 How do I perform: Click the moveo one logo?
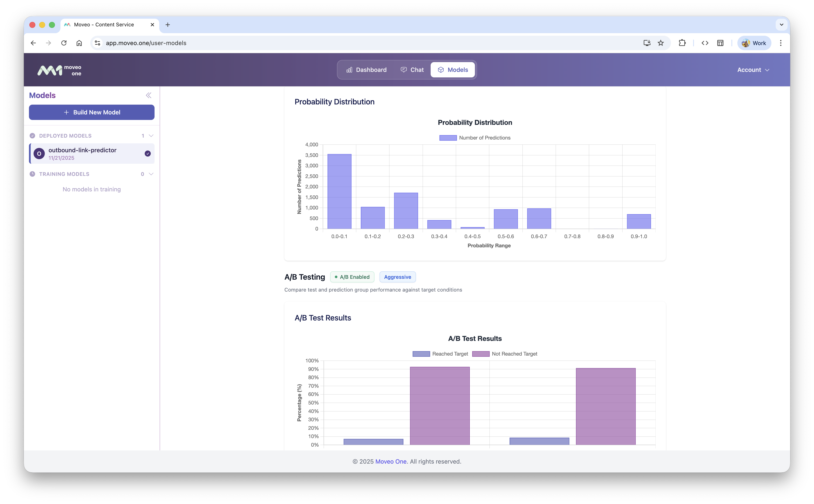coord(59,70)
